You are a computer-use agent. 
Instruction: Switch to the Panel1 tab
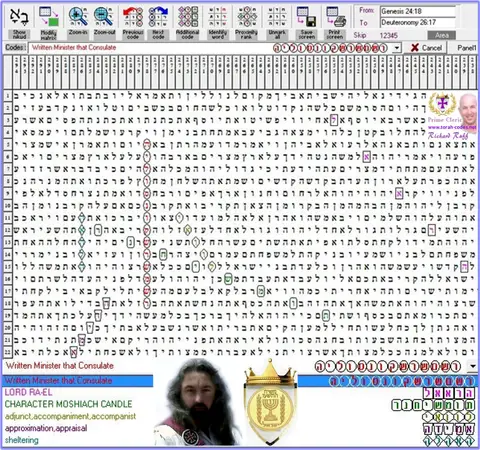[x=467, y=48]
